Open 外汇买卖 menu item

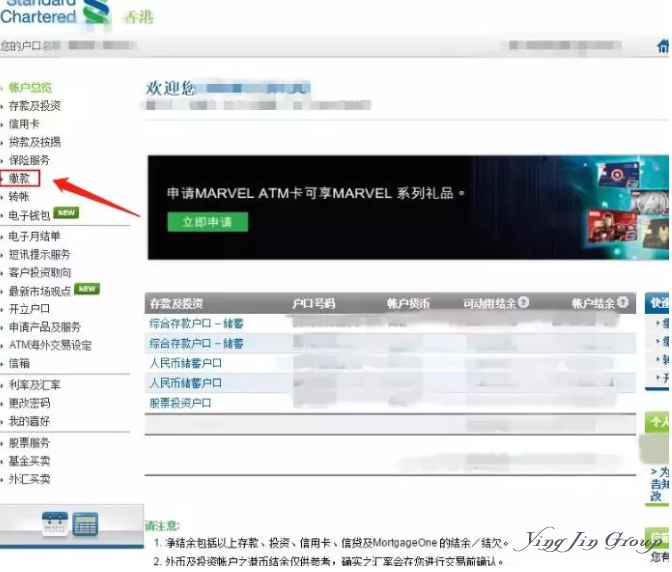click(x=29, y=479)
